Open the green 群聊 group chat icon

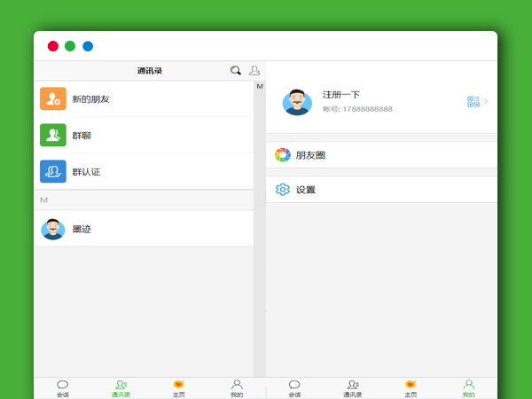(53, 136)
